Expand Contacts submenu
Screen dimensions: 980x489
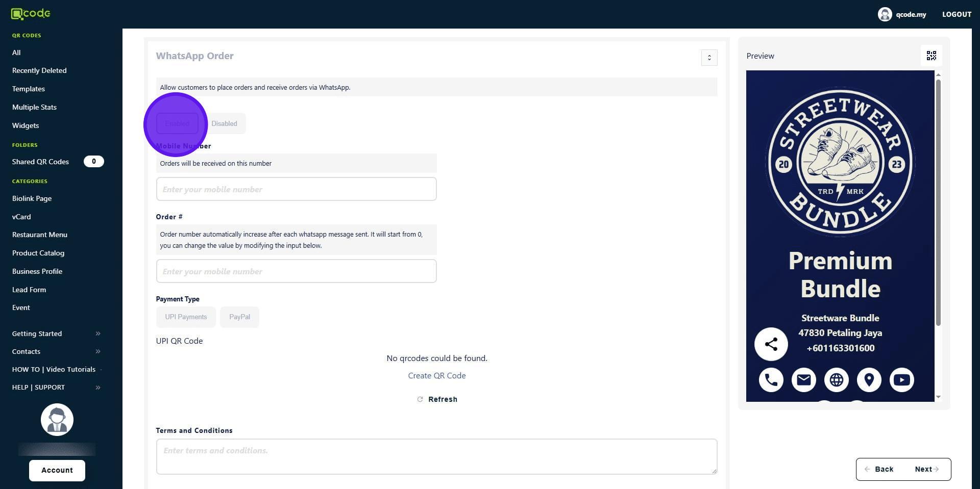(98, 351)
